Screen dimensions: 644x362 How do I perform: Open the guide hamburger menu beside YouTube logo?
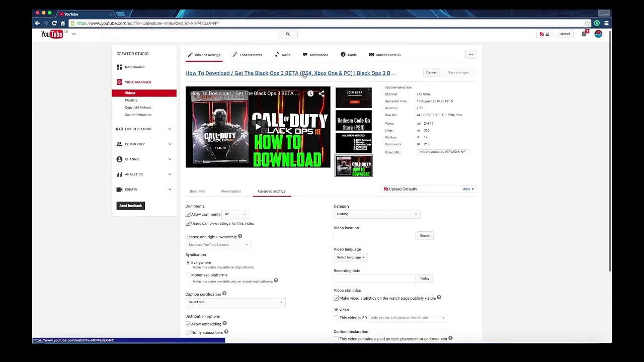click(74, 35)
